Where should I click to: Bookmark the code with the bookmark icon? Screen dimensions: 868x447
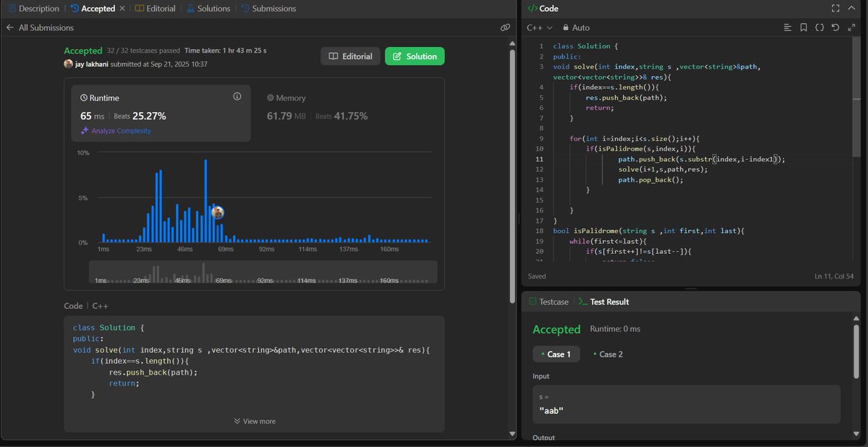(x=804, y=27)
